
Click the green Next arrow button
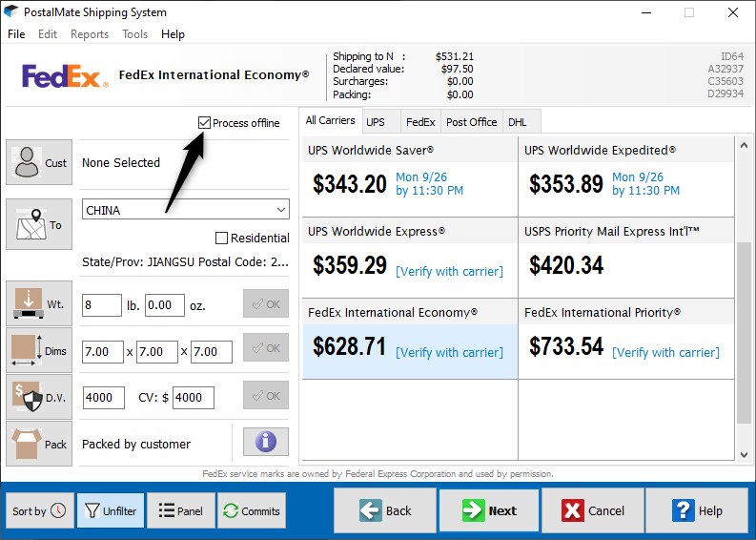click(x=489, y=510)
